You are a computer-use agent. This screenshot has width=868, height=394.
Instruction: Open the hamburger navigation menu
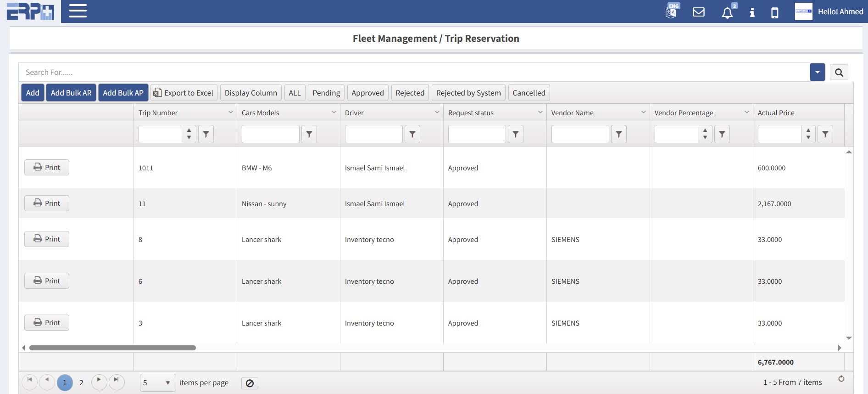[78, 11]
